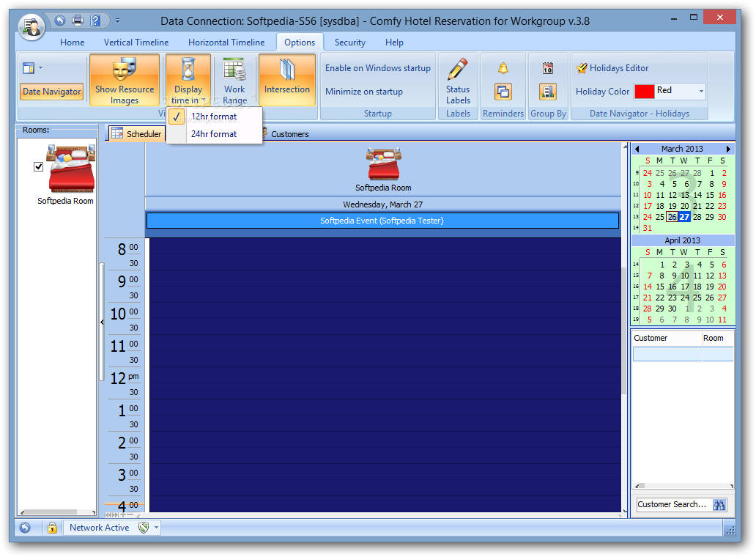Click the Network Active status label
756x557 pixels.
[x=100, y=528]
